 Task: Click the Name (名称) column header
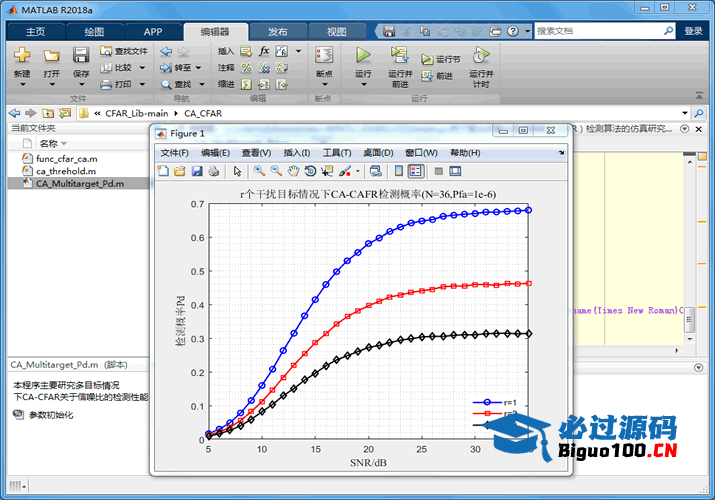tap(48, 144)
